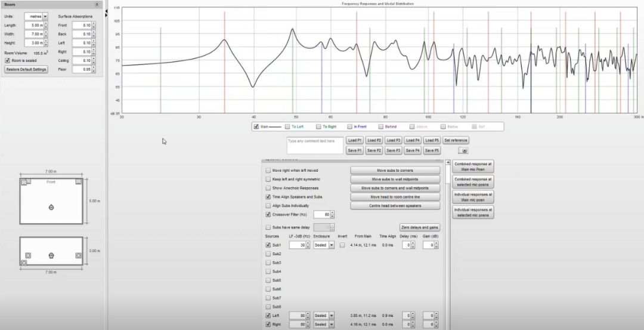Select the left speaker in elevation view
The width and height of the screenshot is (644, 330).
28,255
